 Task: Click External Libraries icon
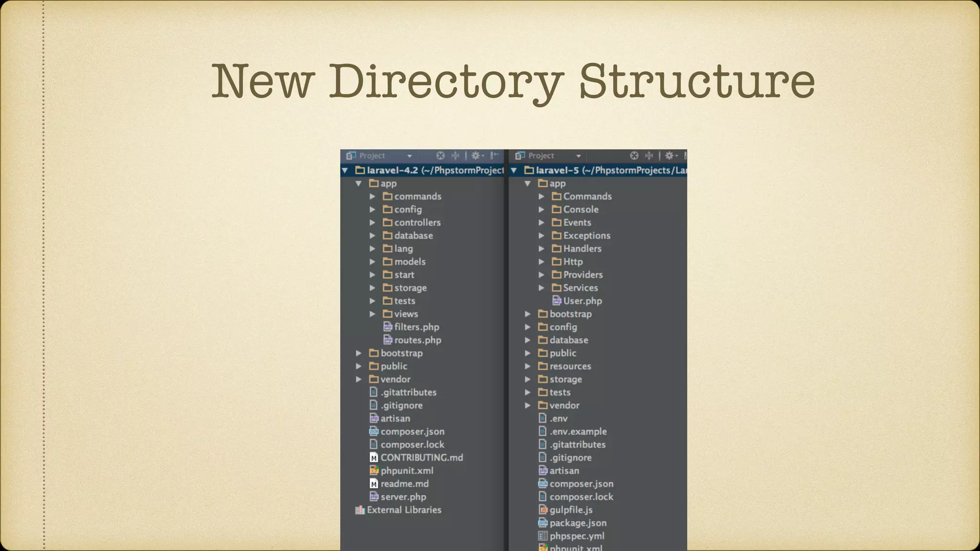pyautogui.click(x=360, y=510)
